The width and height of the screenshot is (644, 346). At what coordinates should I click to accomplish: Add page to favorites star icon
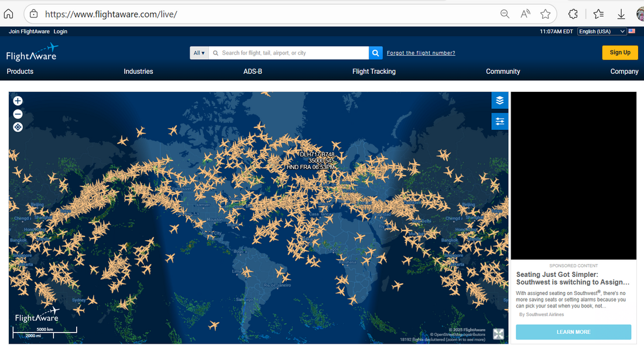click(546, 14)
